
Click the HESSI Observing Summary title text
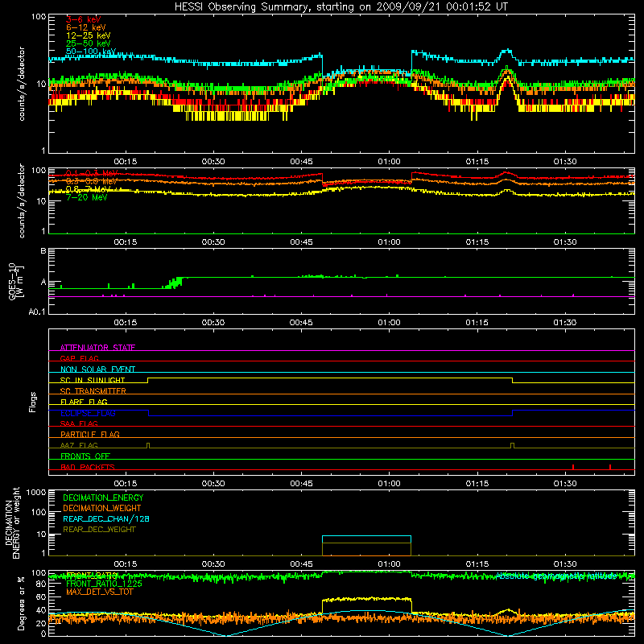(341, 6)
